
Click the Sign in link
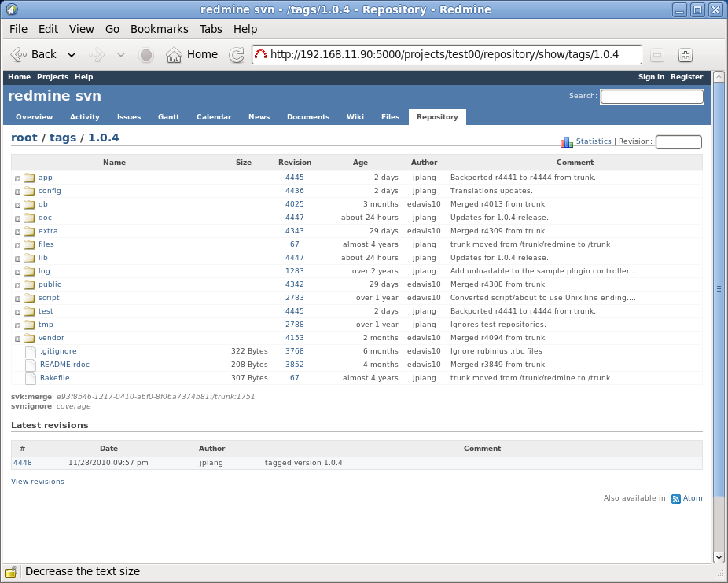pos(651,77)
